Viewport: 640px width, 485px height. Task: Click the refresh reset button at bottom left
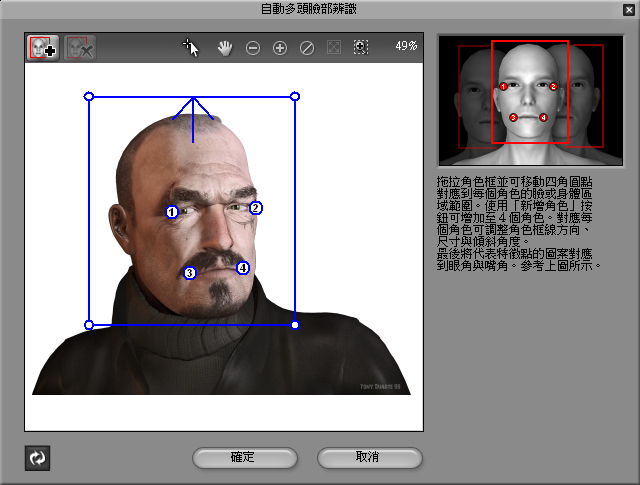[38, 458]
